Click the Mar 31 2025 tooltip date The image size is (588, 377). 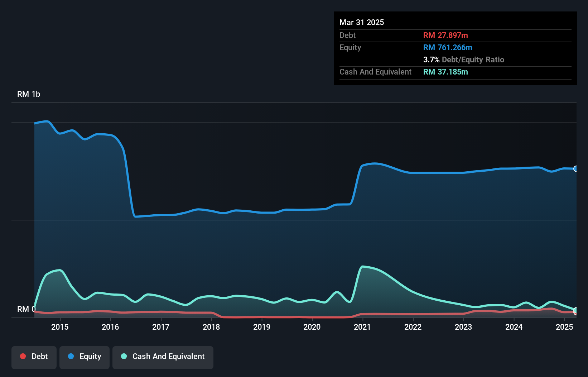(362, 22)
